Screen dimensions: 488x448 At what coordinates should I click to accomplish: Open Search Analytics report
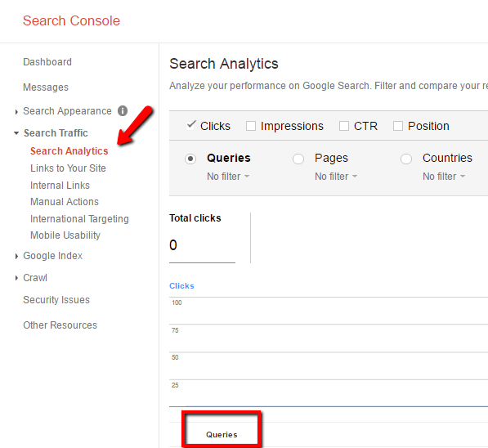(69, 151)
